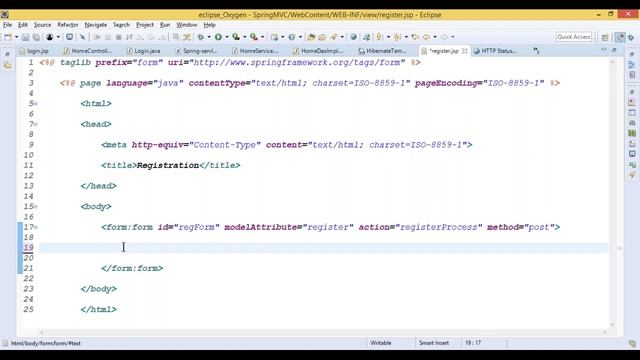Collapse the form:form fold on line 17
Image resolution: width=640 pixels, height=360 pixels.
click(36, 227)
